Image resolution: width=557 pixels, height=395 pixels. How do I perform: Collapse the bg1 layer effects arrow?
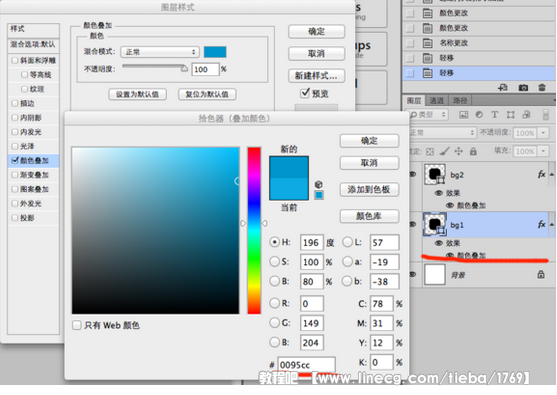point(552,224)
